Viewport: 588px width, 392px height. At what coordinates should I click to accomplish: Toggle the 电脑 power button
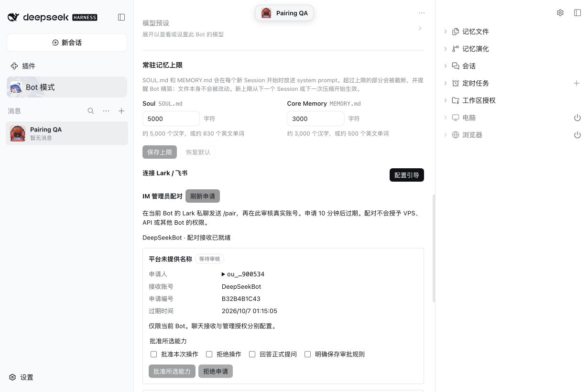click(577, 118)
